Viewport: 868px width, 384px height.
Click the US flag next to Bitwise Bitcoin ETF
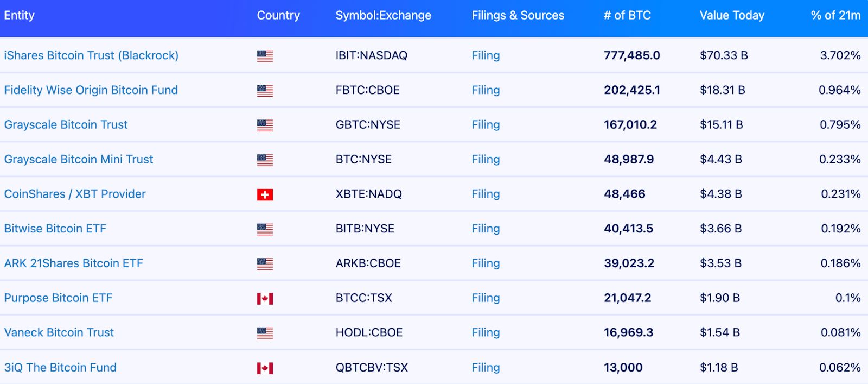coord(265,228)
